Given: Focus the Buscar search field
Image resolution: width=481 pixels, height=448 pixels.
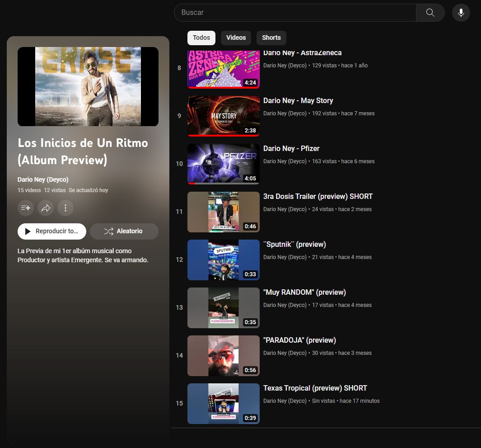Looking at the screenshot, I should (295, 13).
